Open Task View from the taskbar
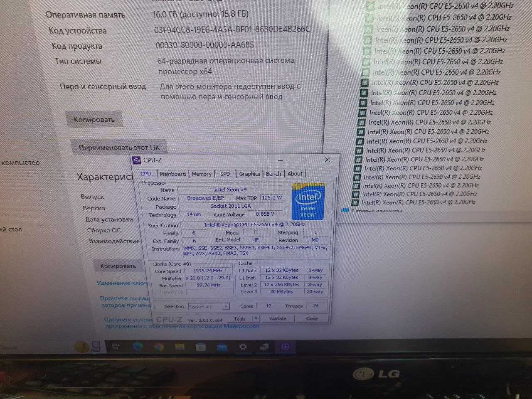 coord(116,346)
